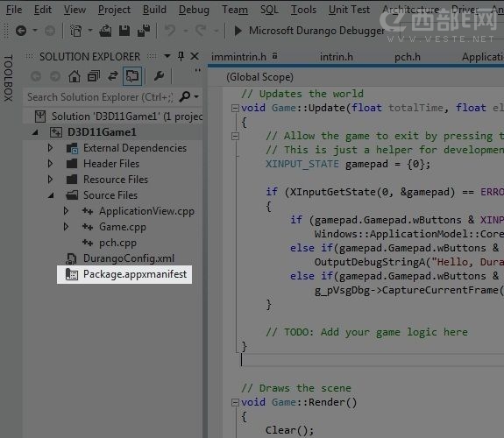The height and width of the screenshot is (438, 504).
Task: Collapse Game::Update function outline
Action: (x=235, y=108)
